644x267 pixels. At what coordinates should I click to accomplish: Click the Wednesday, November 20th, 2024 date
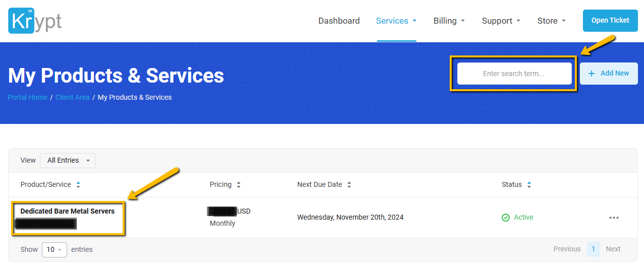[x=350, y=218]
